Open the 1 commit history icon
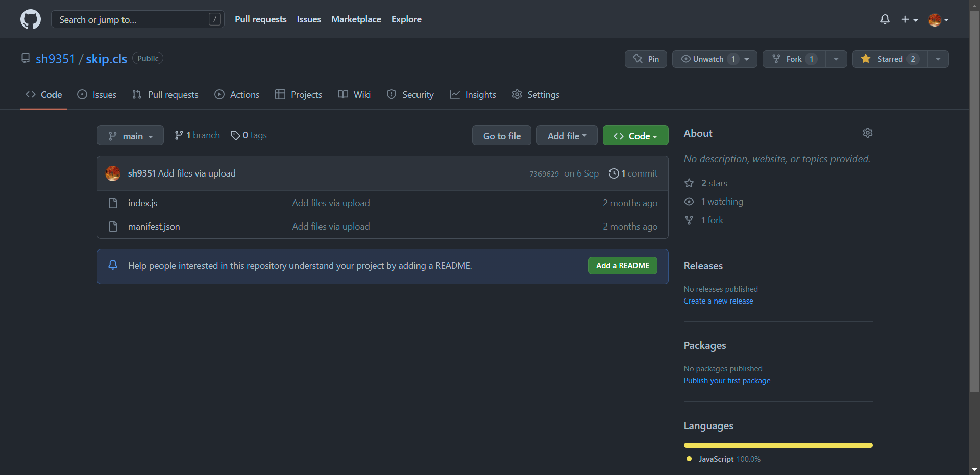The height and width of the screenshot is (475, 980). pyautogui.click(x=614, y=173)
